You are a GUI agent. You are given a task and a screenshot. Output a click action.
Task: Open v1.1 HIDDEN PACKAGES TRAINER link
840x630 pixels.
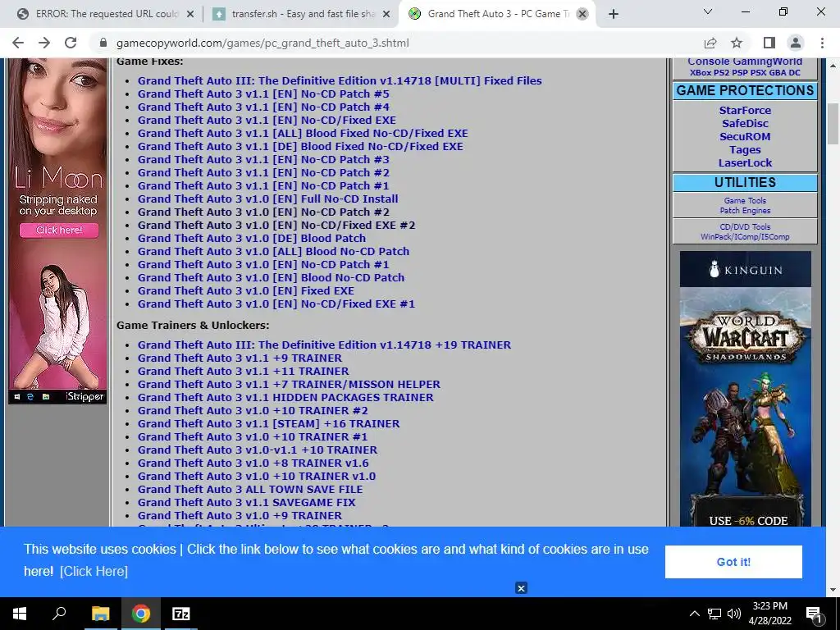click(285, 398)
